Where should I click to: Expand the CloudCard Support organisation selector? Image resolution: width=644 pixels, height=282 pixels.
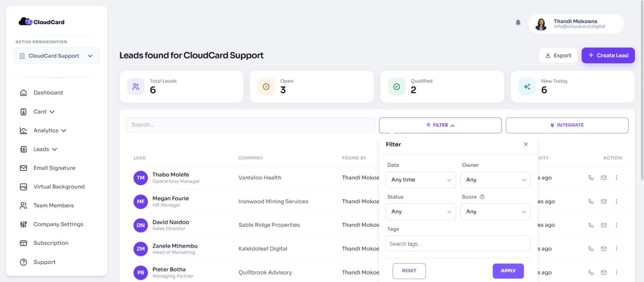56,56
